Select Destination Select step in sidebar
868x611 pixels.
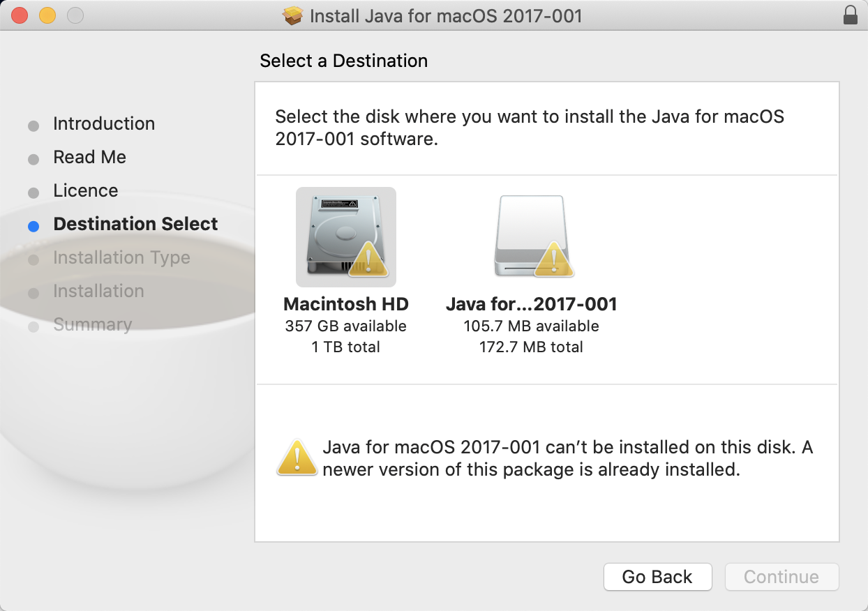click(x=135, y=225)
